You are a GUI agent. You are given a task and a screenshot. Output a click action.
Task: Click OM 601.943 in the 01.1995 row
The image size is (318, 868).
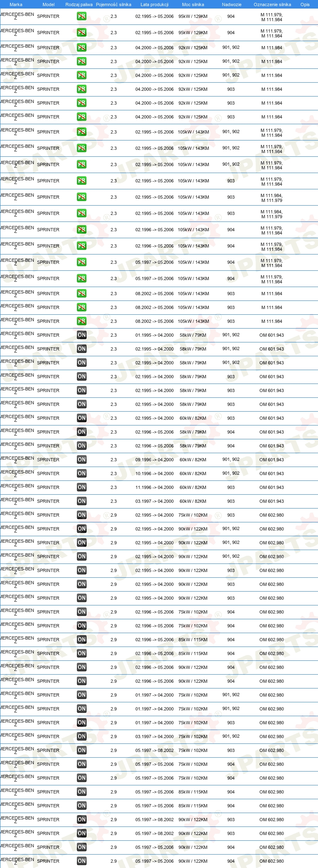(272, 335)
